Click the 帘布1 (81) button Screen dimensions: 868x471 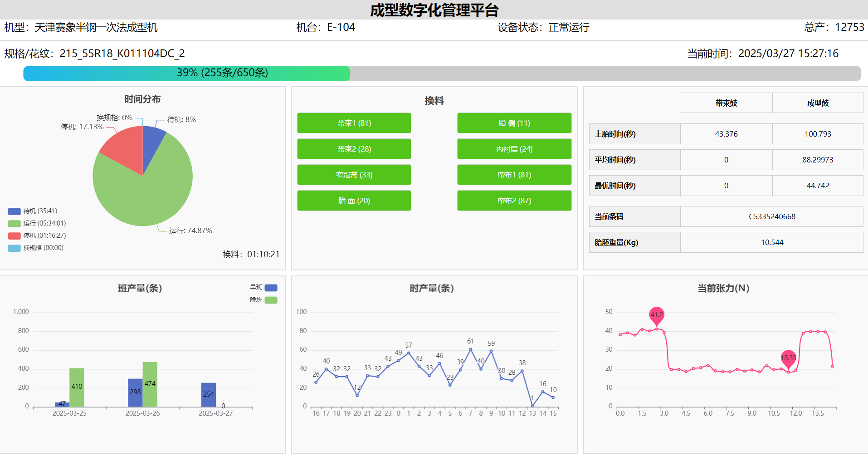pyautogui.click(x=514, y=175)
